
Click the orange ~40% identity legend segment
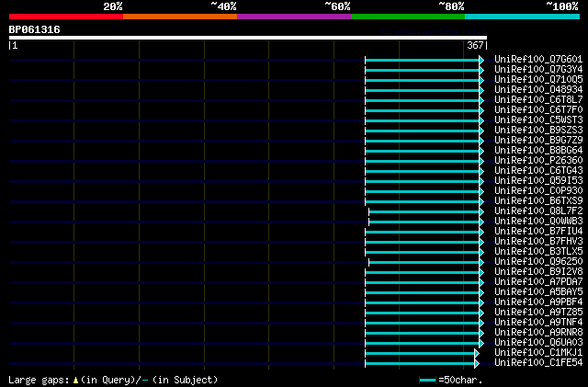click(180, 17)
